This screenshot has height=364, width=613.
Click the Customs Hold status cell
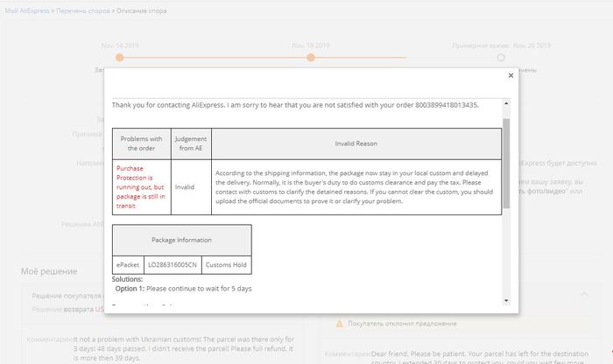pyautogui.click(x=227, y=264)
